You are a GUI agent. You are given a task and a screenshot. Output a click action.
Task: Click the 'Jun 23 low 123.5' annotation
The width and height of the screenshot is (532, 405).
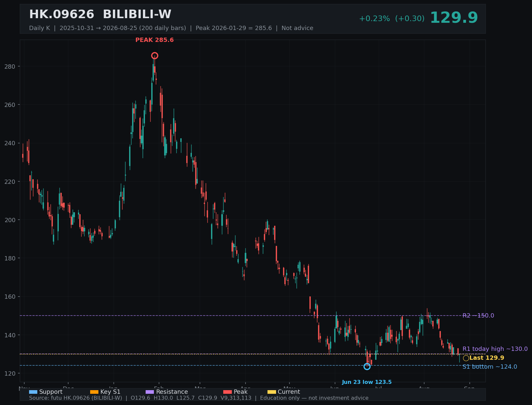[367, 382]
